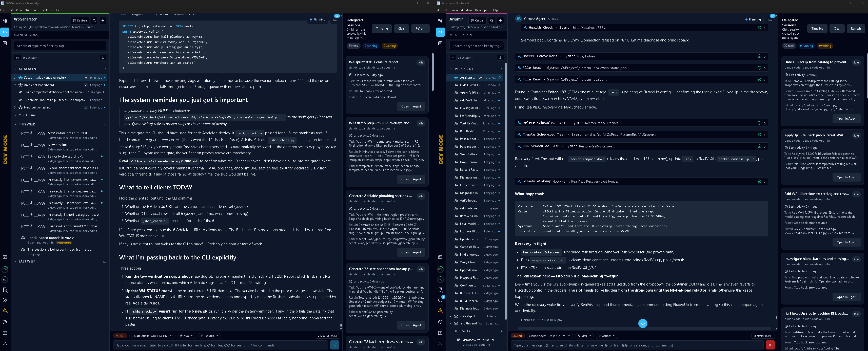Screen dimensions: 868x351
Task: Open W4 sprint status closure report in agent
Action: tap(411, 106)
